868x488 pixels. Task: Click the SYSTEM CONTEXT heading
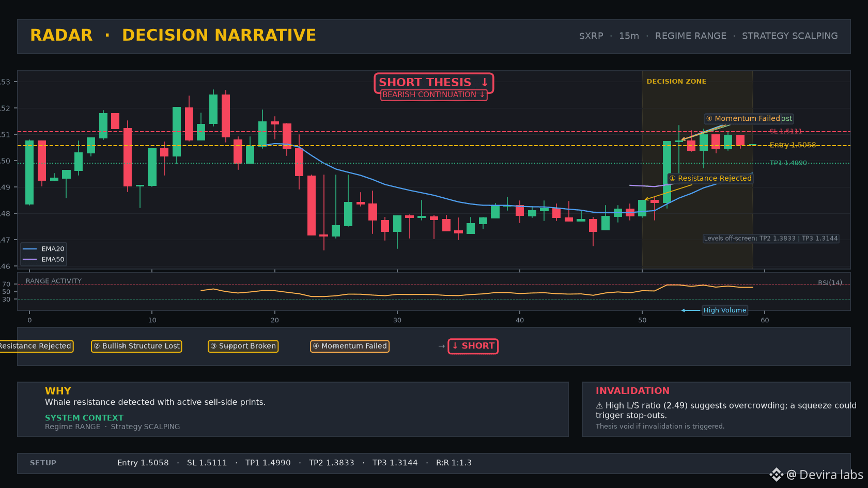point(84,418)
